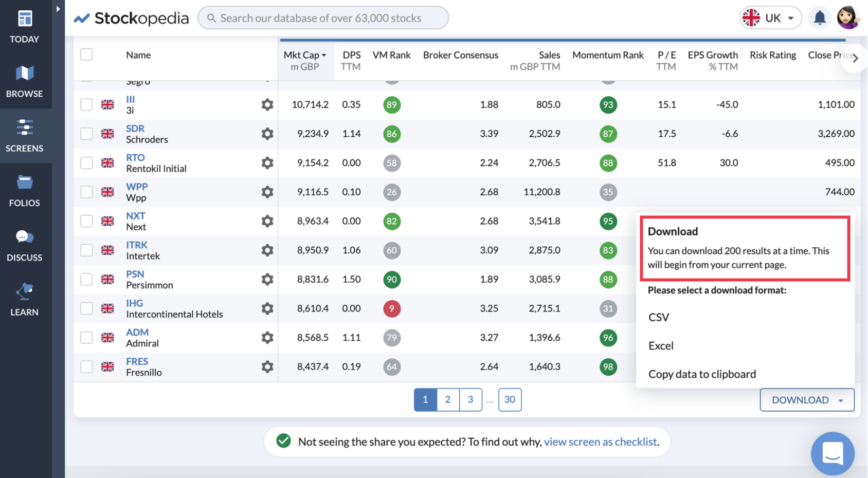The height and width of the screenshot is (478, 868).
Task: Click the EPS Growth column header
Action: coord(713,60)
